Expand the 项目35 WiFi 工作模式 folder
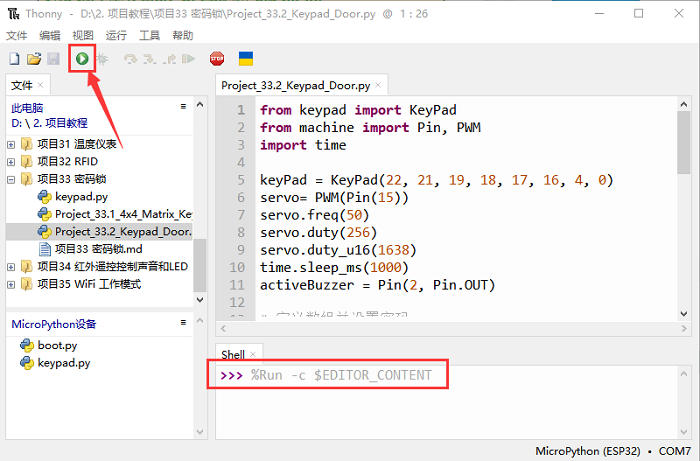The height and width of the screenshot is (461, 700). coord(12,284)
